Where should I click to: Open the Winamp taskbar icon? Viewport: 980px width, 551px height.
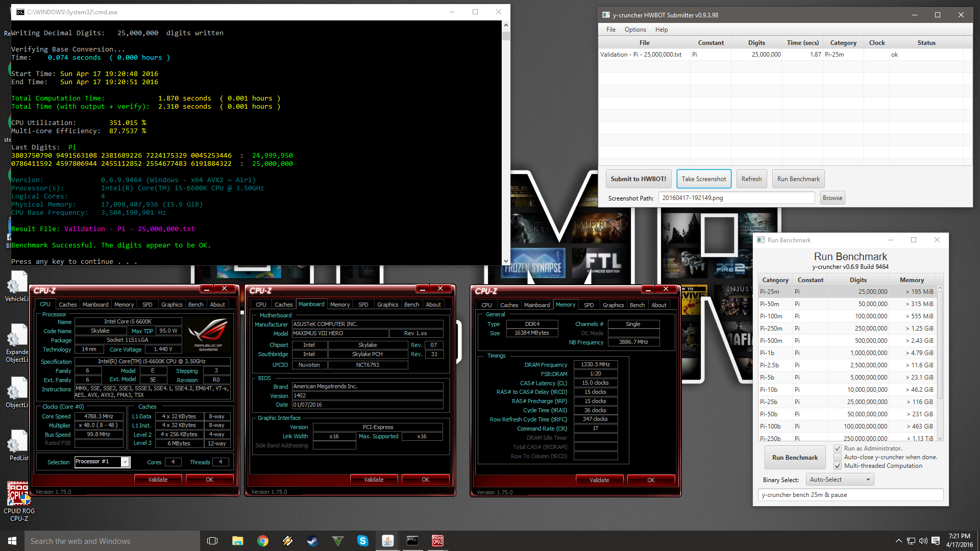tap(287, 541)
